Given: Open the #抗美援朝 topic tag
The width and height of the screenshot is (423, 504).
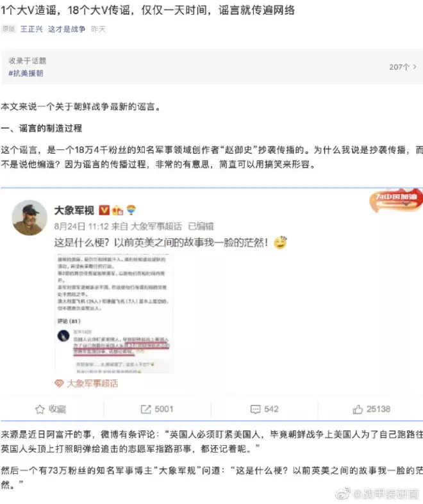Looking at the screenshot, I should point(26,73).
